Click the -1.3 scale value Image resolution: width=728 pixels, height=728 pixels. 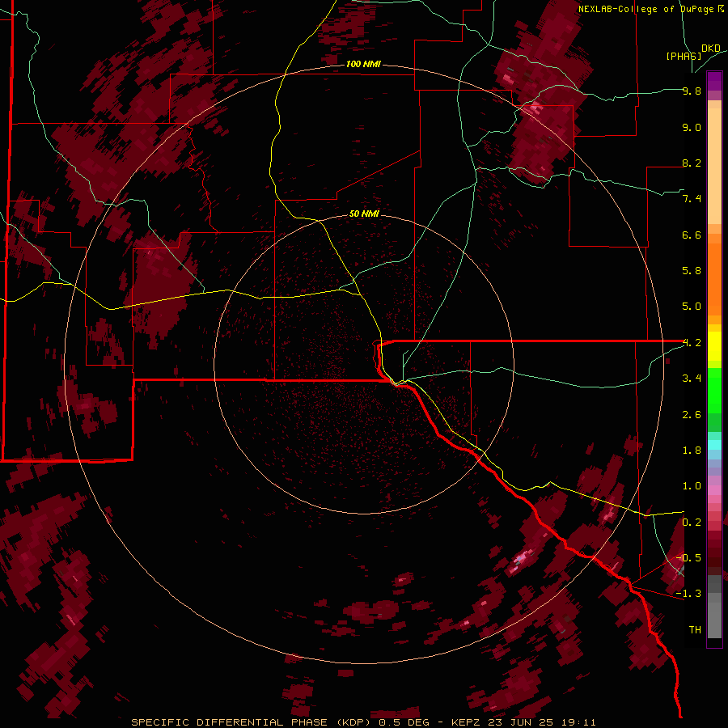689,594
